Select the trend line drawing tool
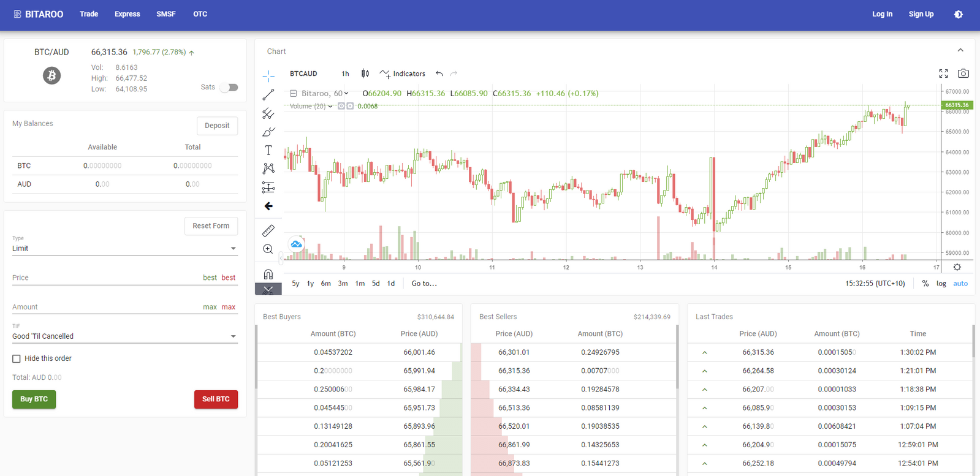Viewport: 980px width, 476px height. [268, 94]
